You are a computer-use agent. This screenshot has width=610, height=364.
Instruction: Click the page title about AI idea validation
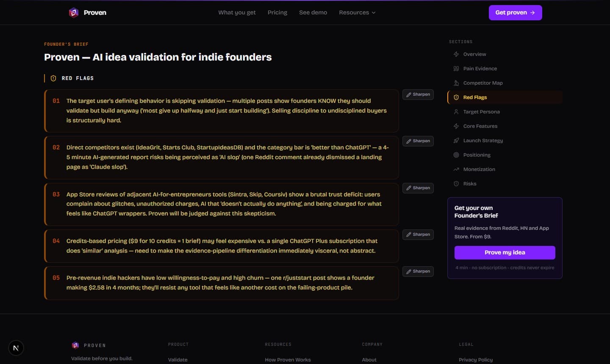click(158, 57)
